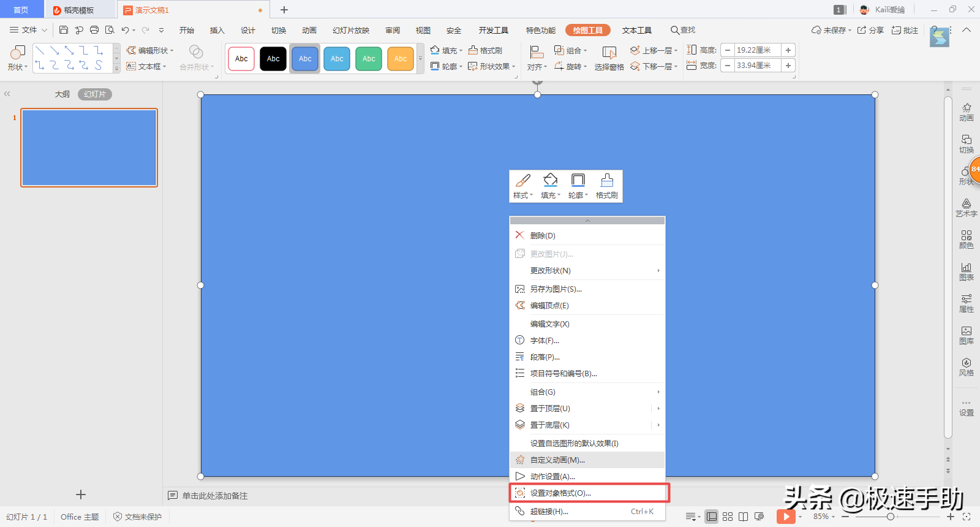Click the save icon in quick toolbar
The width and height of the screenshot is (980, 527).
pos(64,30)
